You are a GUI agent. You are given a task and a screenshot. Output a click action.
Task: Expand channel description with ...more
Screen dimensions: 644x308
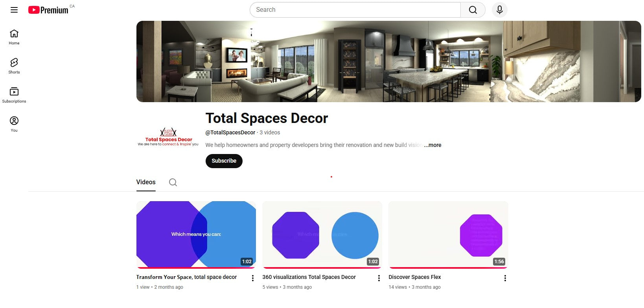(x=432, y=145)
